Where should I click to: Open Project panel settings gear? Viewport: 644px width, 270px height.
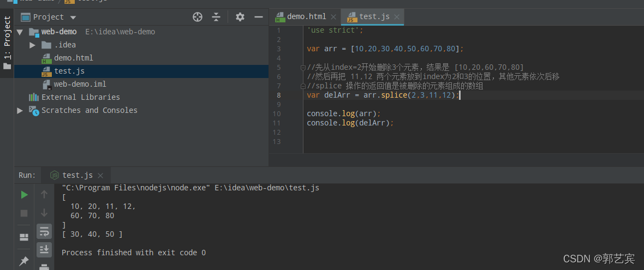(x=240, y=17)
